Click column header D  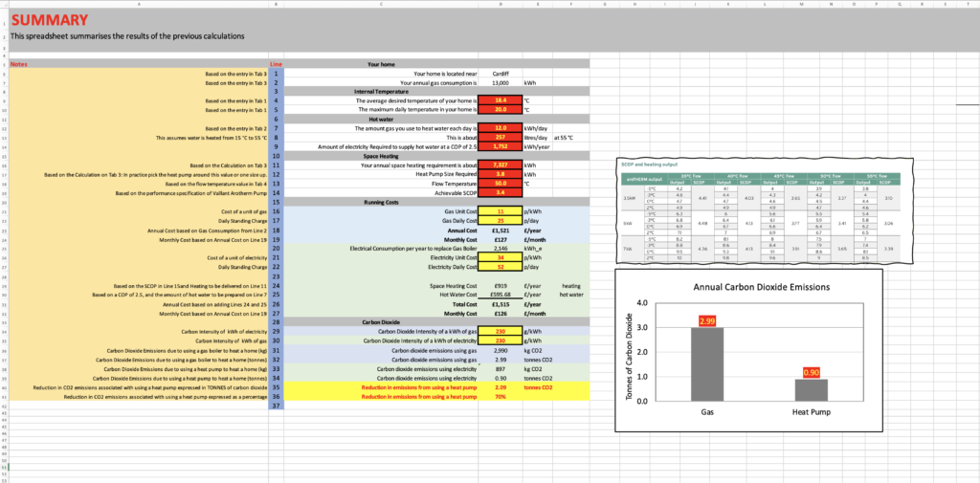coord(500,5)
